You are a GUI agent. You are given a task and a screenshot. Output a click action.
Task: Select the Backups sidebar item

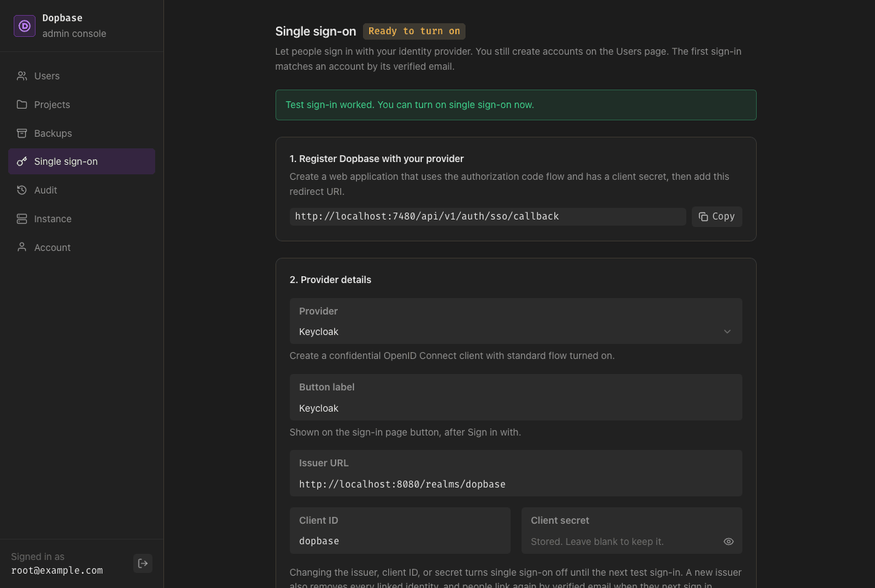pyautogui.click(x=81, y=133)
